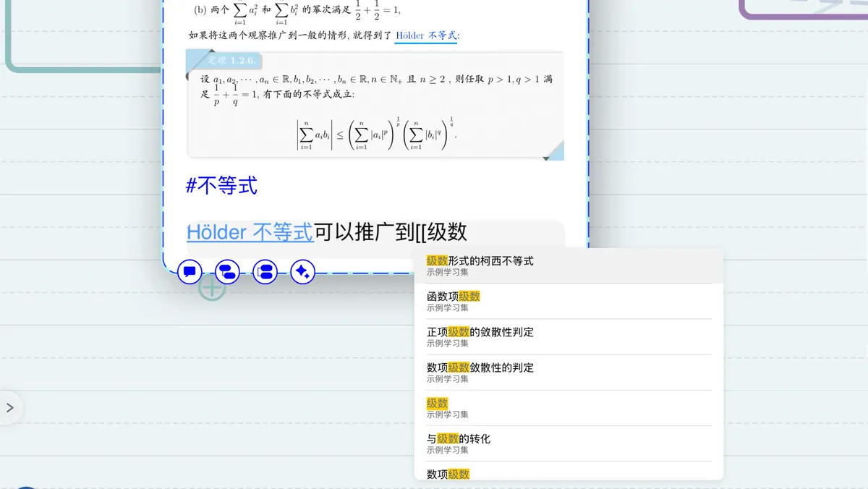Pick the plain 级数 suggestion
This screenshot has width=868, height=489.
(569, 408)
